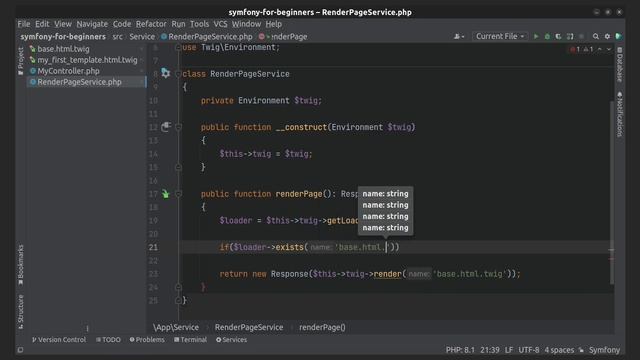This screenshot has height=360, width=640.
Task: Start debugging with the bug icon
Action: click(x=547, y=37)
